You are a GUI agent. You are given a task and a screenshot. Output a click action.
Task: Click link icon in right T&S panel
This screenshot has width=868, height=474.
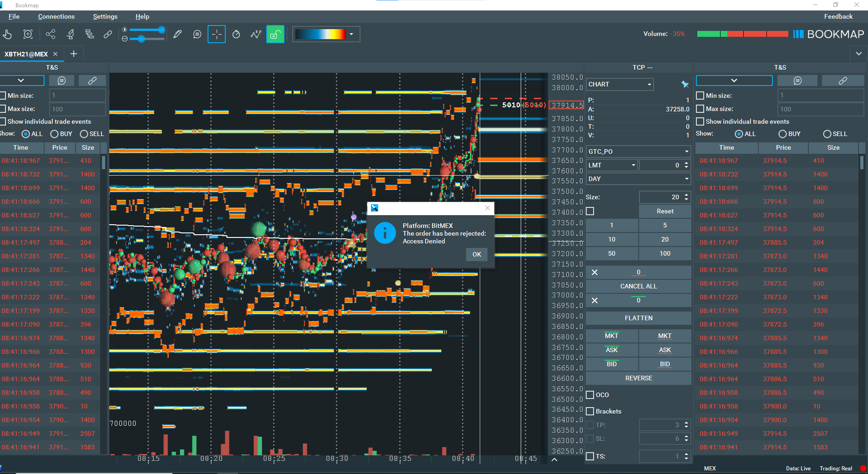[x=843, y=81]
